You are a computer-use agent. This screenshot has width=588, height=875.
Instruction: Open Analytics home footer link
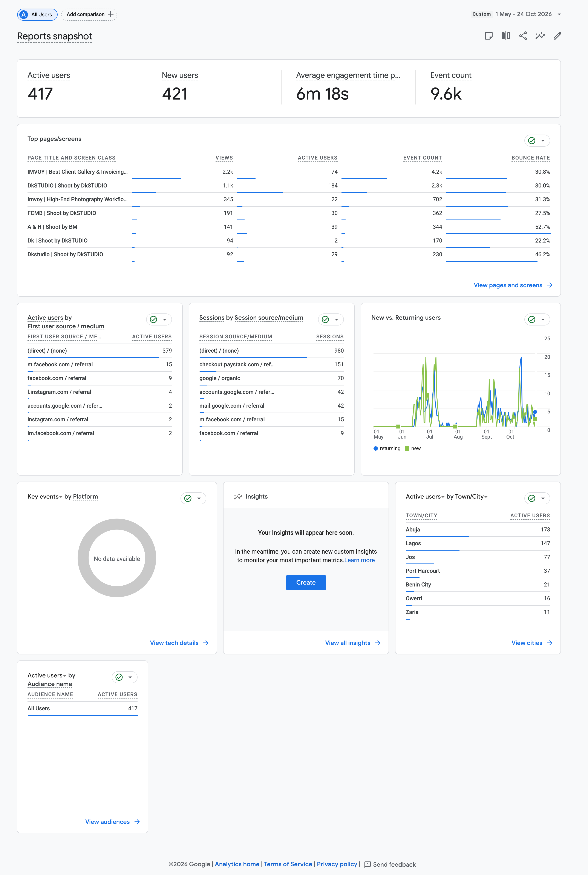[237, 864]
